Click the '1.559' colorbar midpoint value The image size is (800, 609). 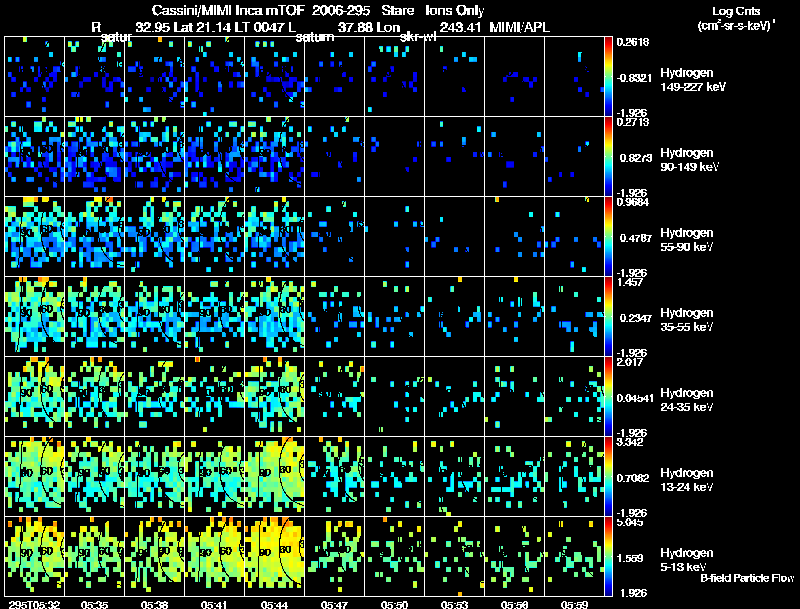631,559
